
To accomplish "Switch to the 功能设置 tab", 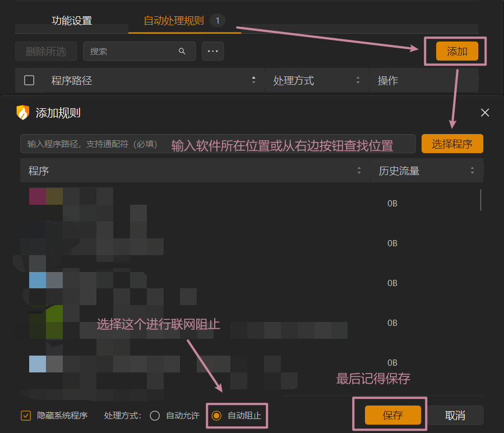I will pos(72,21).
